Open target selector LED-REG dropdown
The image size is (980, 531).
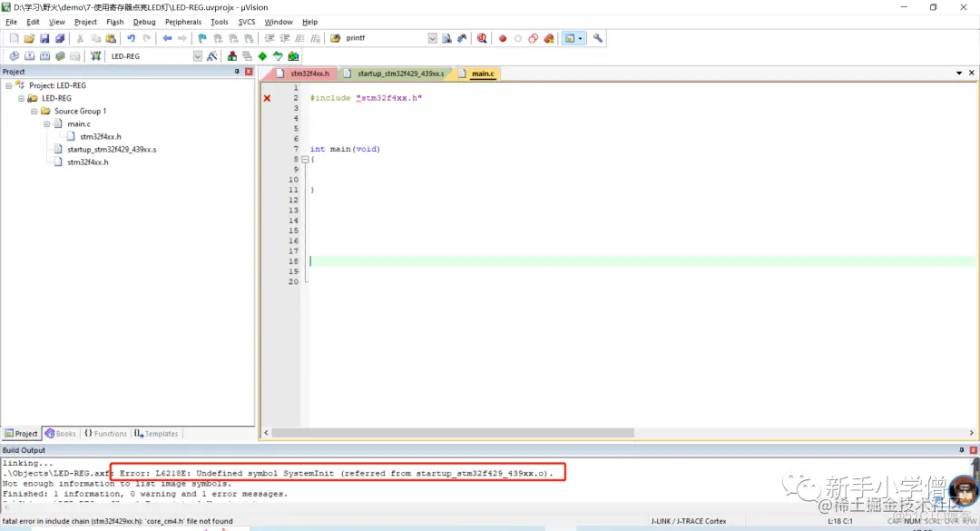tap(198, 56)
